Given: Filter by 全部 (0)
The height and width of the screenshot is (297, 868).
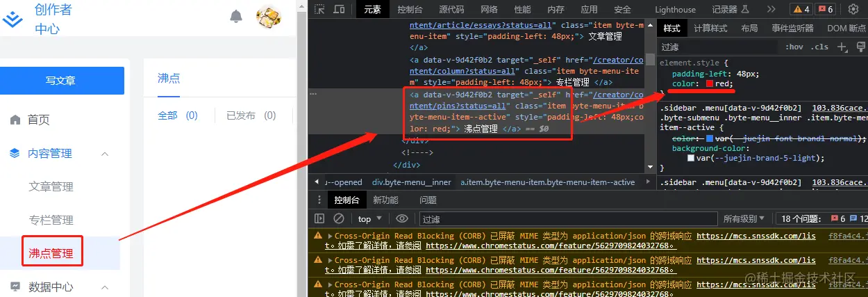Looking at the screenshot, I should tap(178, 115).
